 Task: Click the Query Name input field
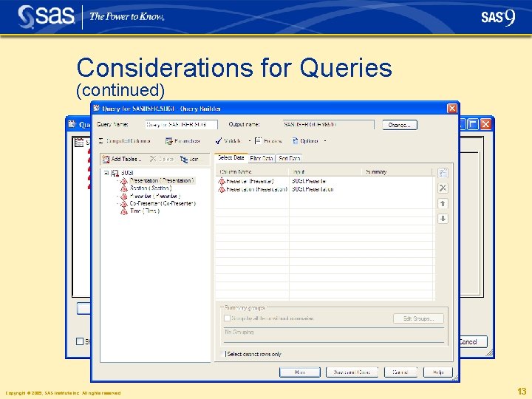coord(182,125)
